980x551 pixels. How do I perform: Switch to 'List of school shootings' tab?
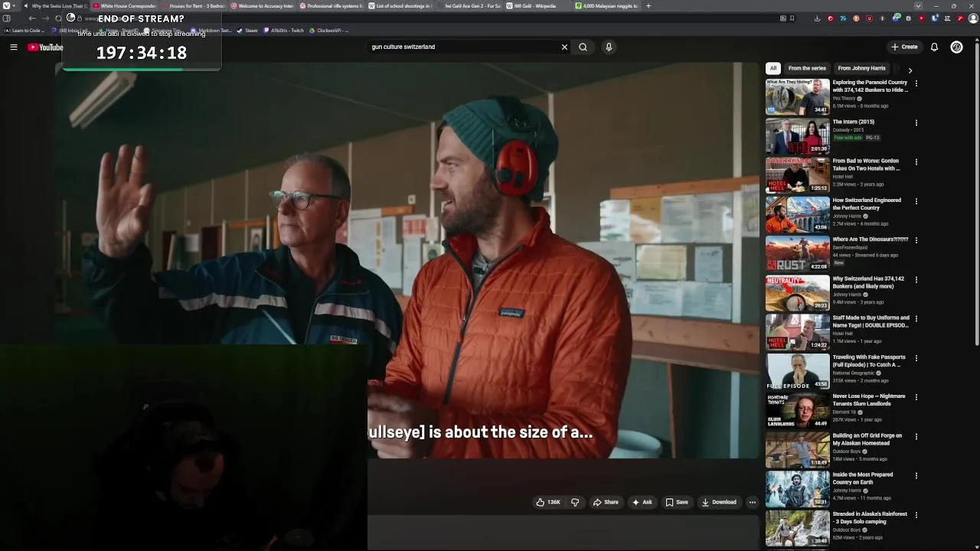pyautogui.click(x=400, y=6)
